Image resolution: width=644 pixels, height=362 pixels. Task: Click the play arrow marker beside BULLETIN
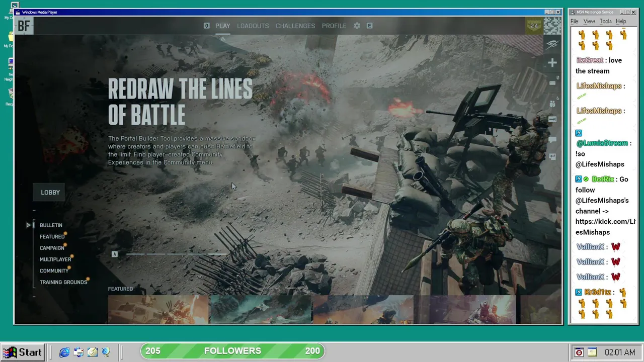coord(29,225)
